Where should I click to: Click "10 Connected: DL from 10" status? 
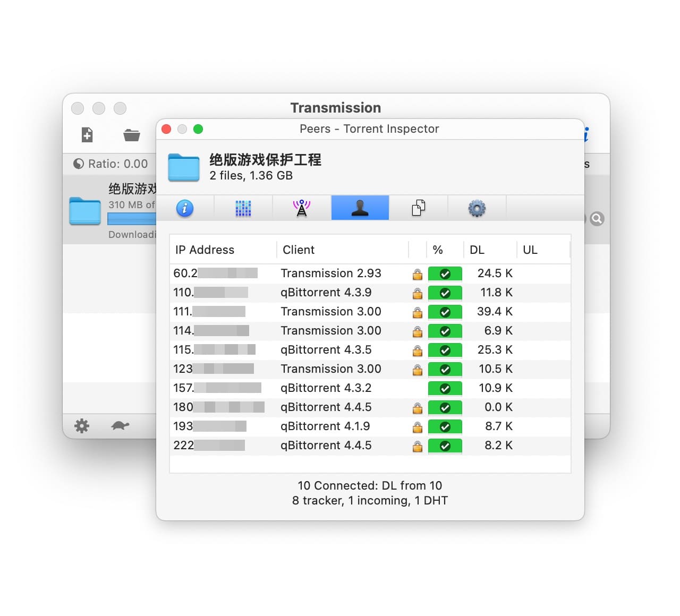(x=370, y=485)
